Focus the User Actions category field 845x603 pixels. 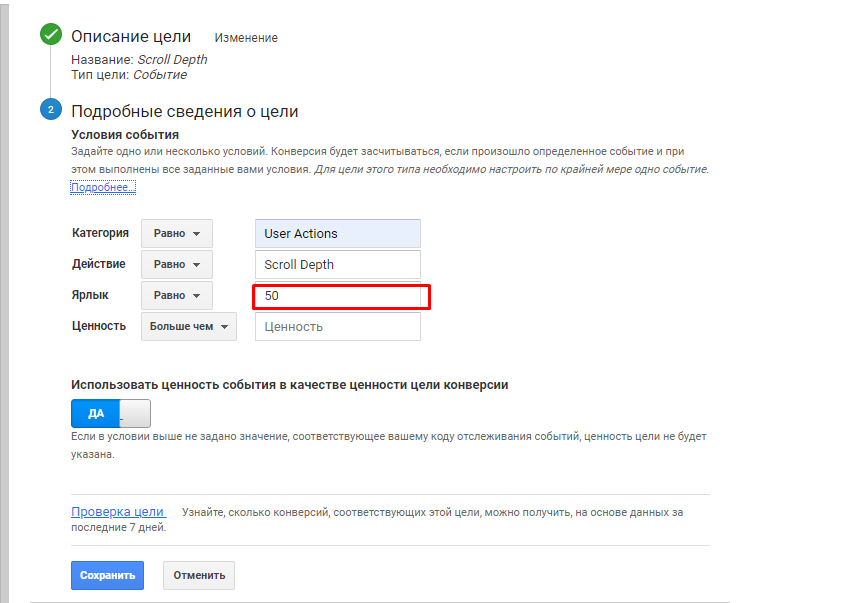[x=337, y=234]
